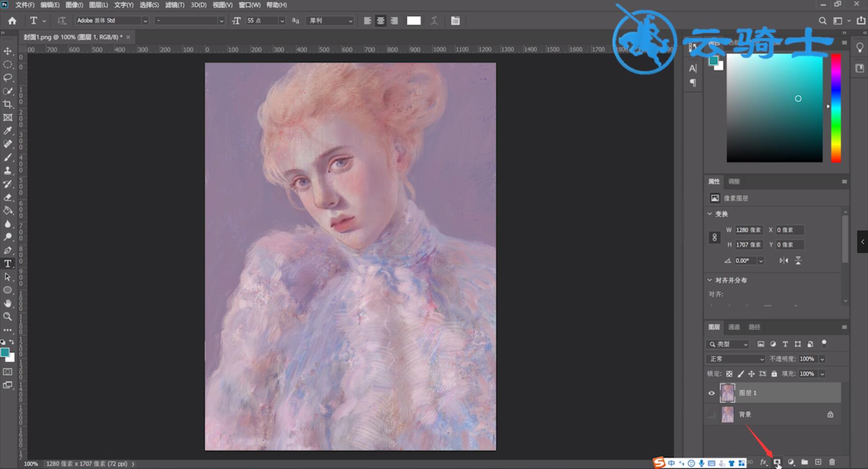
Task: Toggle the width-height link constraint
Action: click(714, 237)
